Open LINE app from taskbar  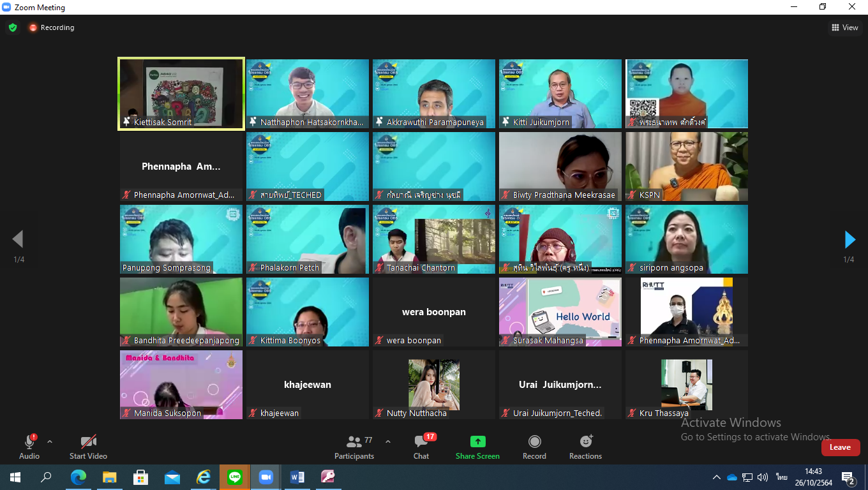click(235, 477)
